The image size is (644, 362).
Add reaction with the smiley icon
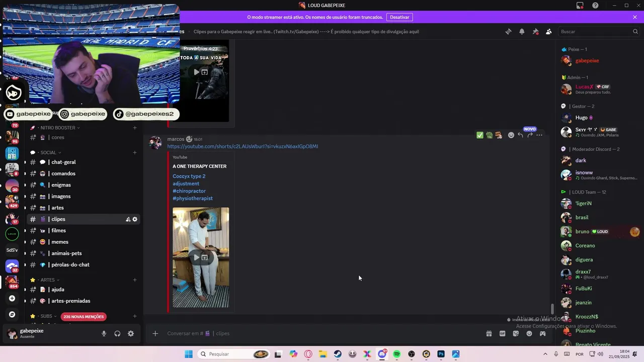point(511,135)
